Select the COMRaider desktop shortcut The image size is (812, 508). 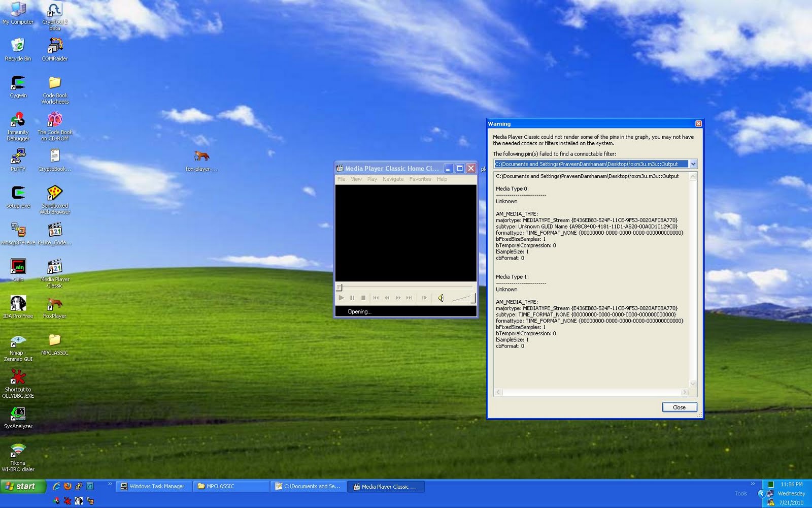pyautogui.click(x=55, y=50)
